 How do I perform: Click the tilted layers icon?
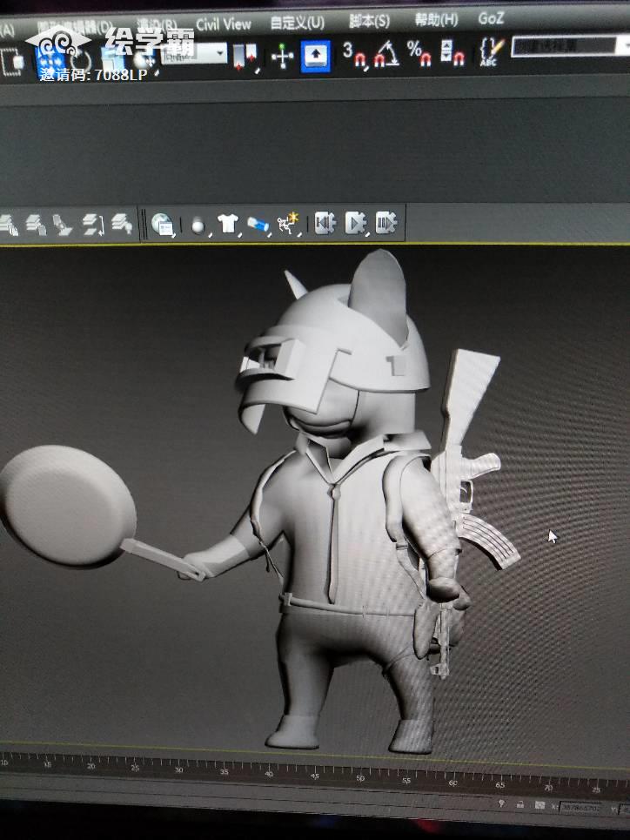(x=64, y=225)
